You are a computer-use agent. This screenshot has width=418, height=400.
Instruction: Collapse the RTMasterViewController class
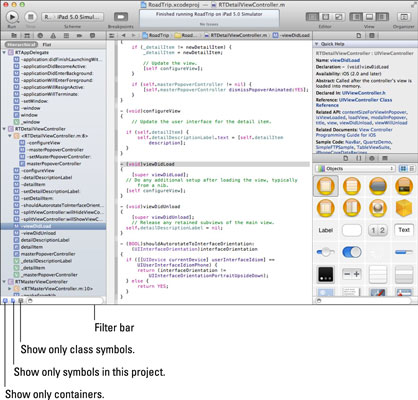[x=4, y=282]
